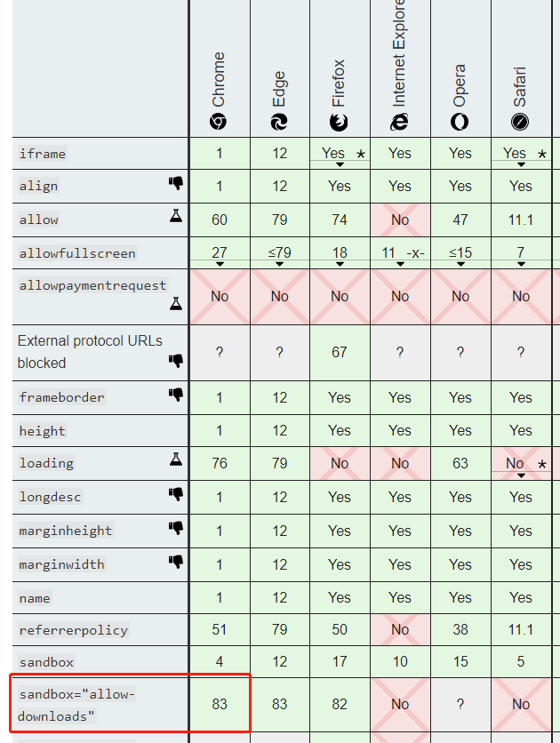
Task: Click the Edge browser logo
Action: pyautogui.click(x=279, y=123)
